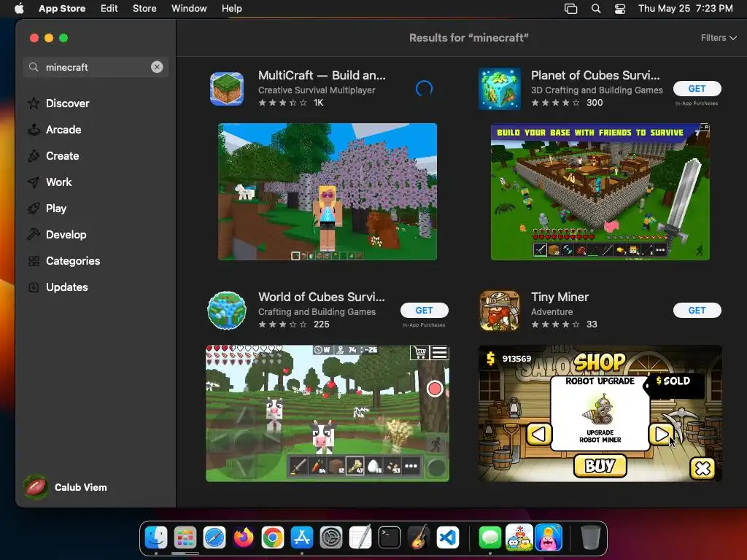Click the Calub Viem account avatar
Image resolution: width=747 pixels, height=560 pixels.
point(36,487)
